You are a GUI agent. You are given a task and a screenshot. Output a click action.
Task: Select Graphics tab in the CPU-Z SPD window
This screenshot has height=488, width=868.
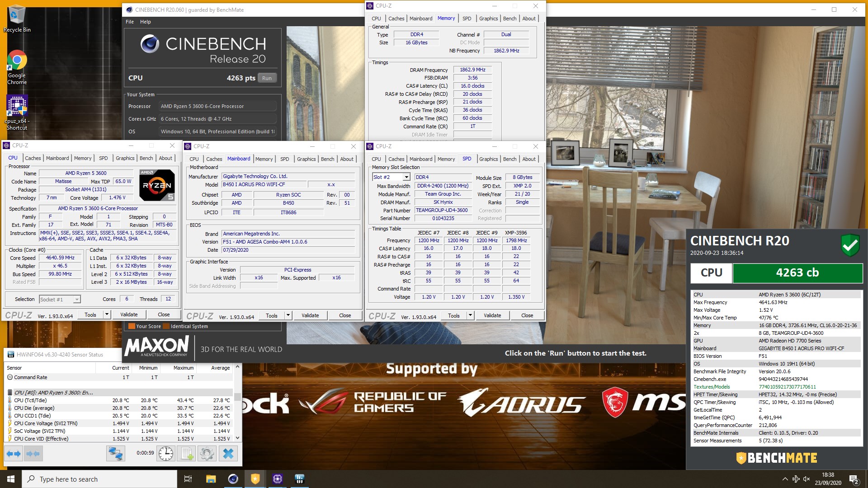click(489, 159)
